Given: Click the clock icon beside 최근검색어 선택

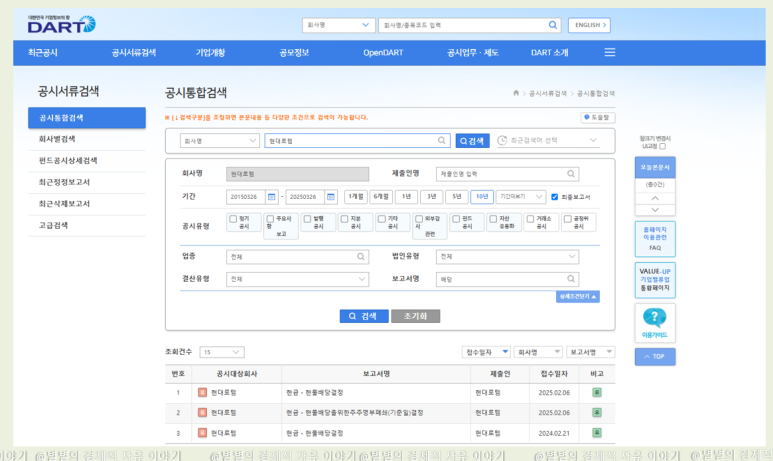Looking at the screenshot, I should click(502, 141).
